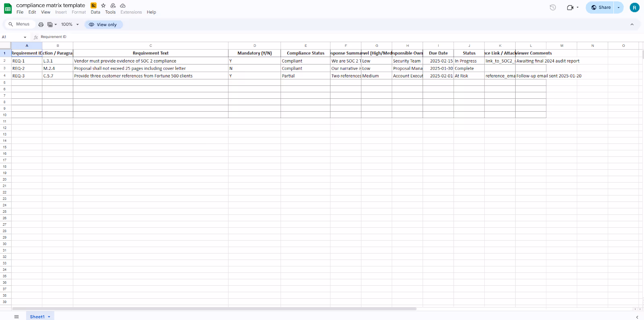Open the Help menu

[151, 12]
